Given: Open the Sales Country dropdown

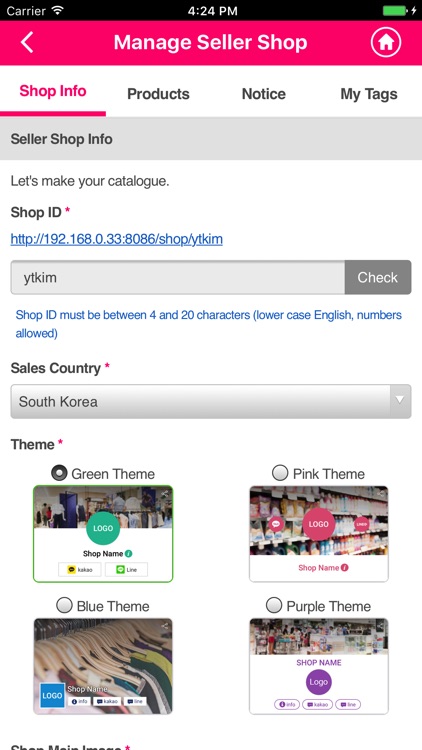Looking at the screenshot, I should [211, 401].
